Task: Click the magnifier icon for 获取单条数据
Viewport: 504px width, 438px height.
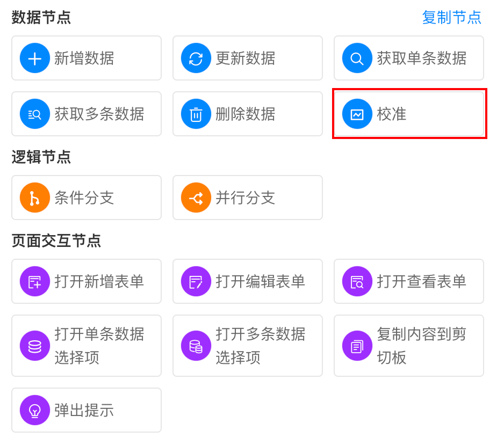Action: (x=357, y=58)
